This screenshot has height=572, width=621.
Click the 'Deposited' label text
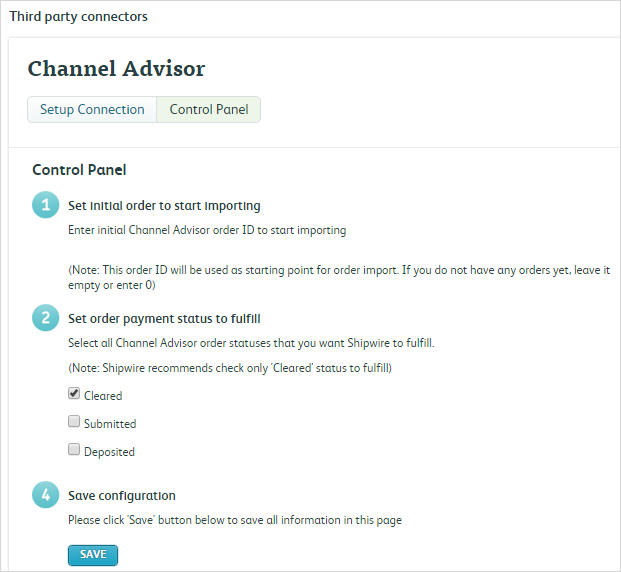click(x=109, y=452)
